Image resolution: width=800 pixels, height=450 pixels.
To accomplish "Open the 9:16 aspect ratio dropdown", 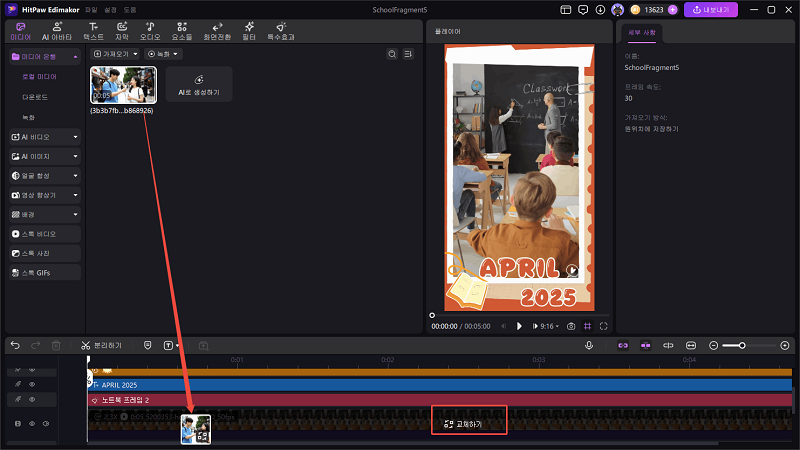I will 546,326.
